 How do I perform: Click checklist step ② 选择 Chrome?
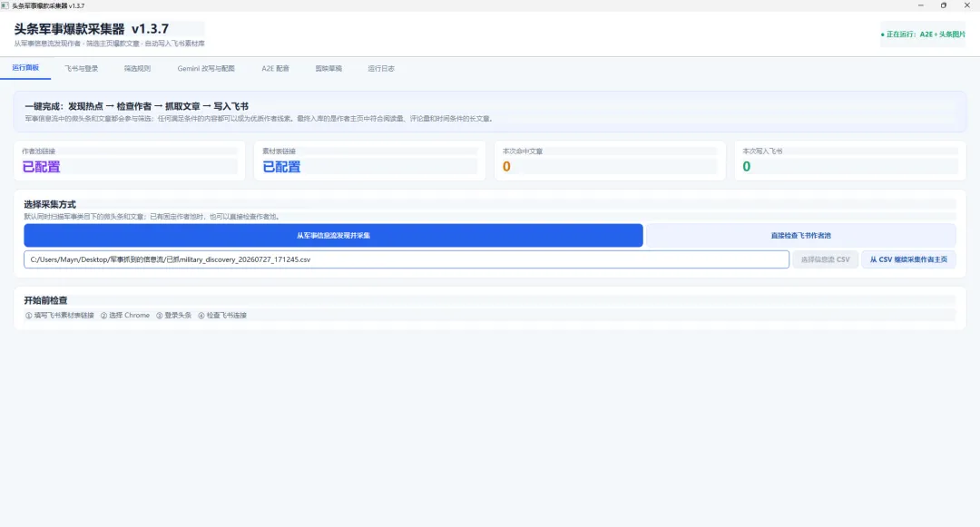(125, 316)
